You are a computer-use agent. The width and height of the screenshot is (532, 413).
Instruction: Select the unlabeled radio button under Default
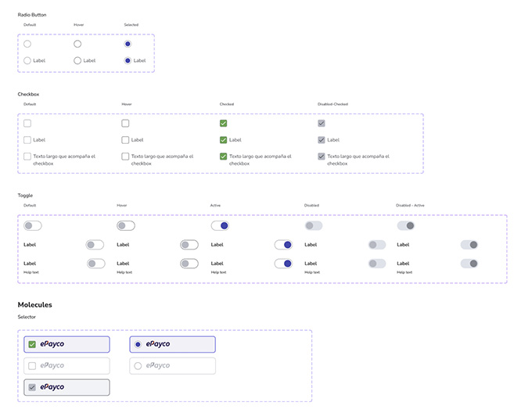[x=27, y=44]
